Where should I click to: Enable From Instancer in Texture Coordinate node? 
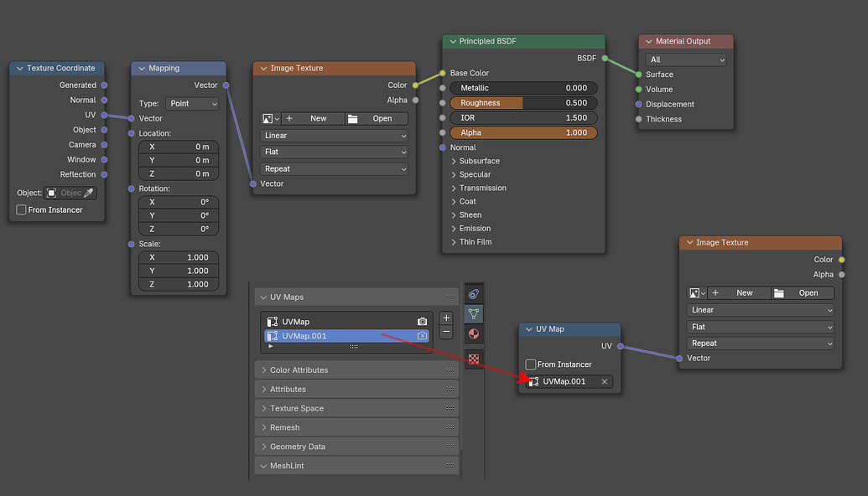pyautogui.click(x=21, y=209)
